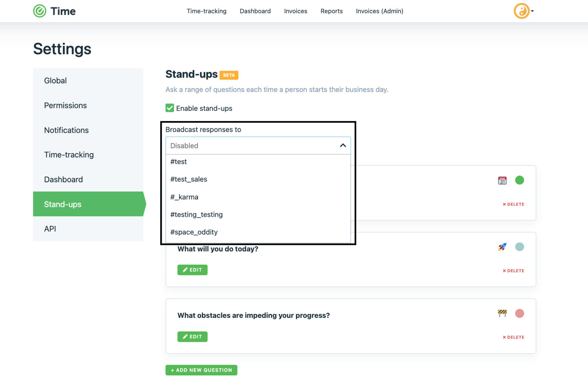This screenshot has height=387, width=588.
Task: Click the Disabled dropdown field
Action: (257, 145)
